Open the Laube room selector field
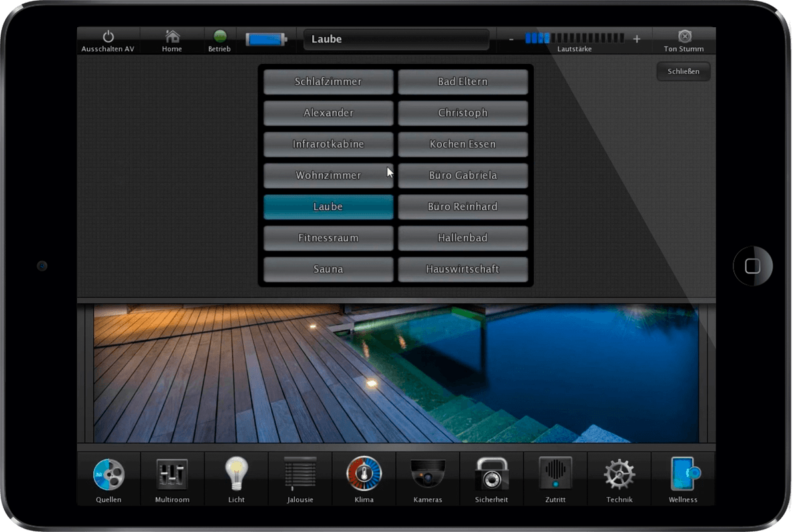The image size is (794, 532). [396, 39]
